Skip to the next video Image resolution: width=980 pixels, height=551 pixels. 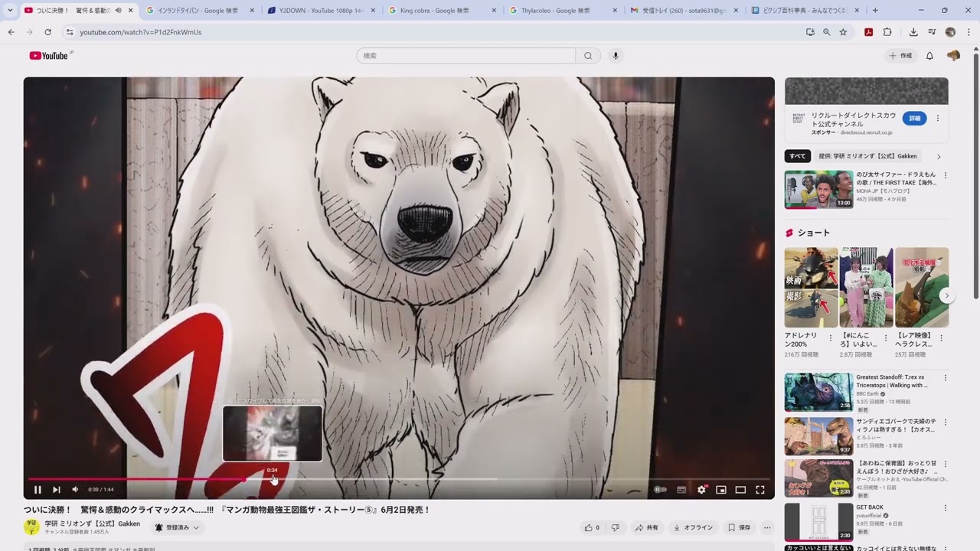point(56,490)
